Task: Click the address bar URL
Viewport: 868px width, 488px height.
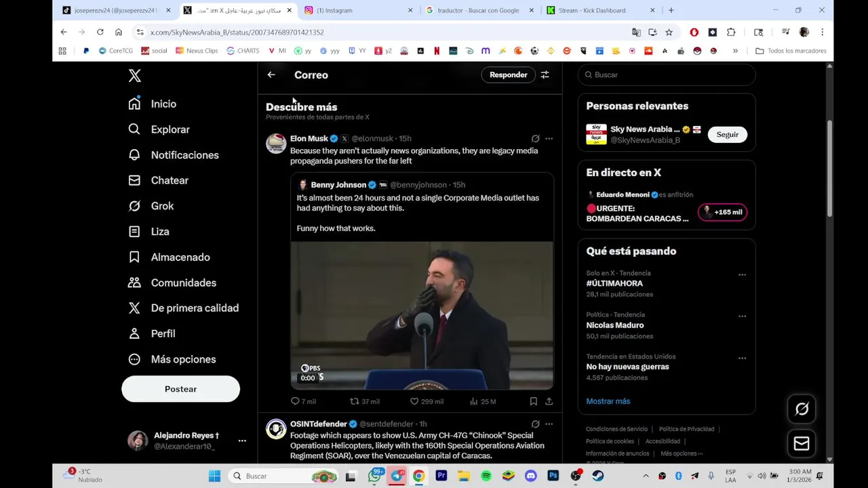Action: click(237, 32)
